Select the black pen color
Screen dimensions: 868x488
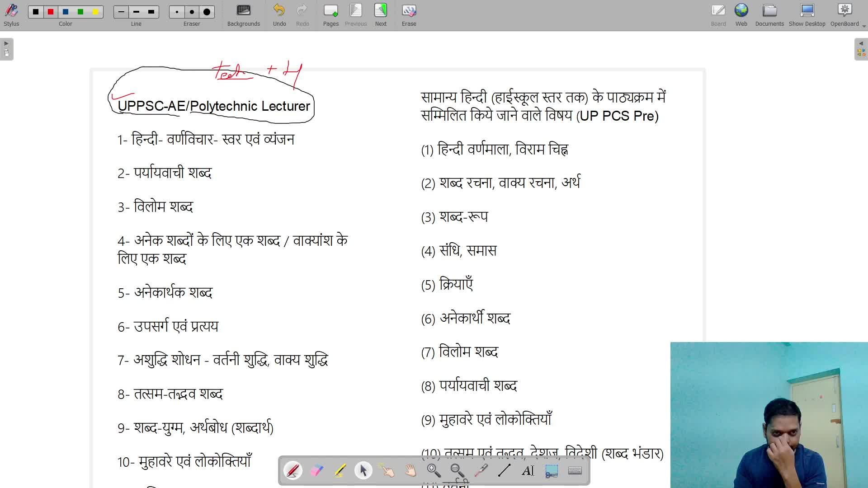(x=36, y=12)
